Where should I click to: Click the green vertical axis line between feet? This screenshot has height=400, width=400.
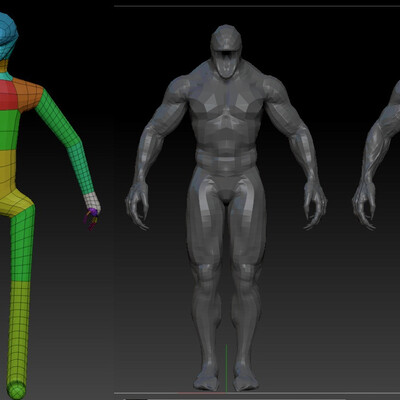[x=226, y=368]
